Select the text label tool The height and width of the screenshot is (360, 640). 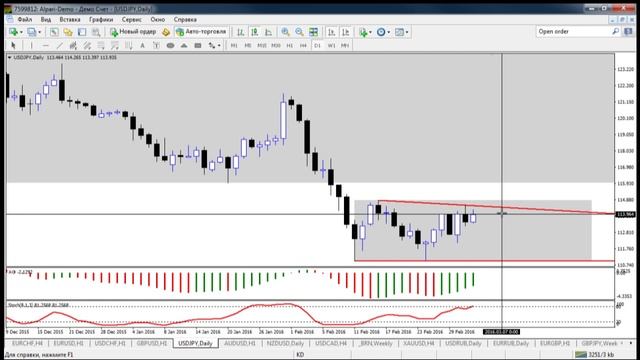pyautogui.click(x=156, y=45)
